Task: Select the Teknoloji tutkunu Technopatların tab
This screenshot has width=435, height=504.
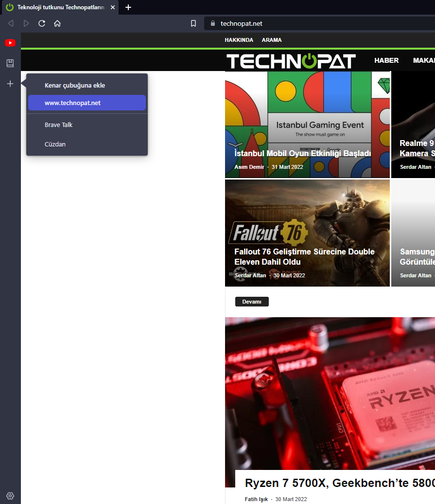Action: click(60, 7)
